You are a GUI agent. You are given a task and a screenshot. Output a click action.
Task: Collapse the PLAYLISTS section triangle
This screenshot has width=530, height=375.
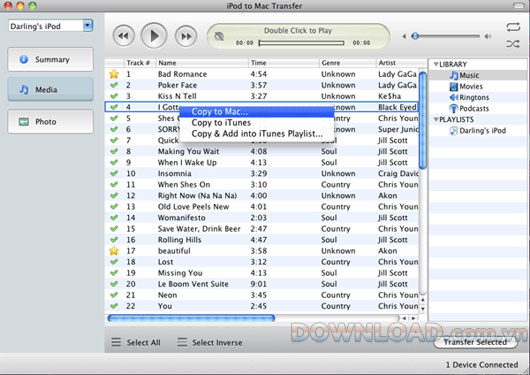[436, 119]
